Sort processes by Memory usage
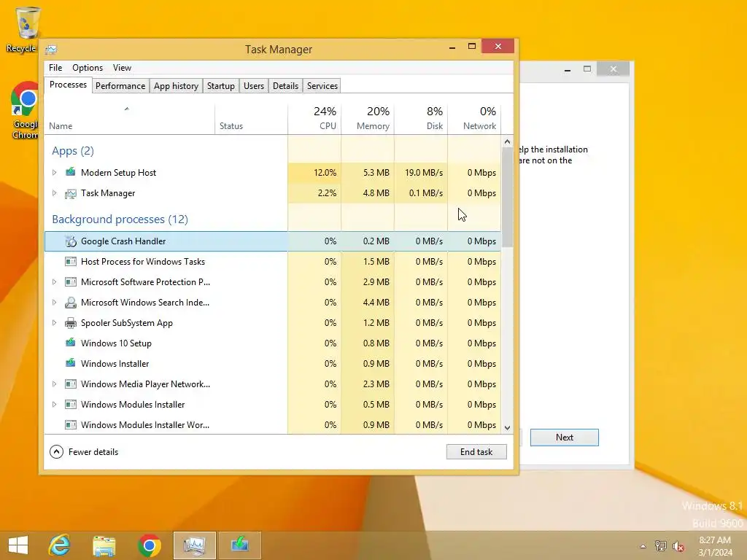This screenshot has height=560, width=747. 368,119
